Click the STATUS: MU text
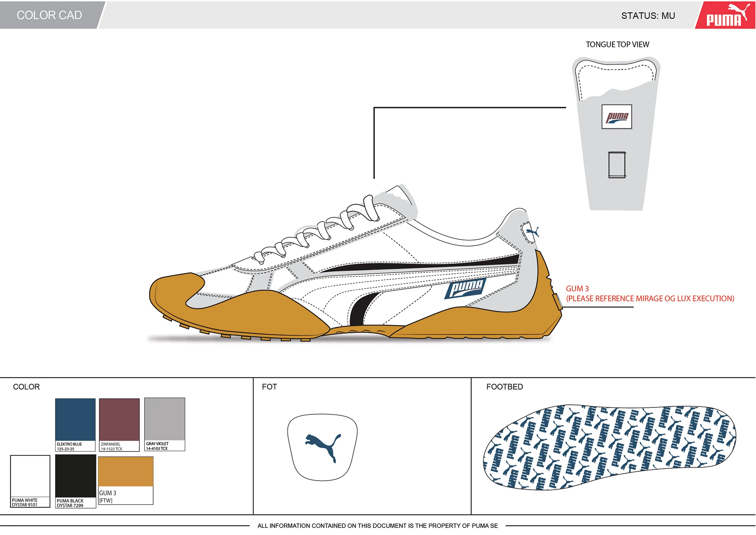Screen dimensions: 756x535 648,16
